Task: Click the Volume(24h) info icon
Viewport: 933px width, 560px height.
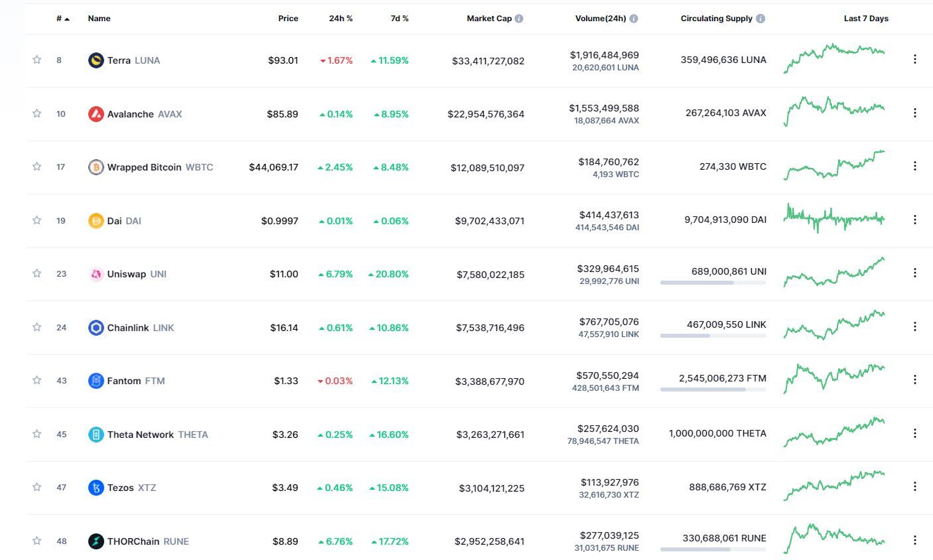Action: coord(634,19)
